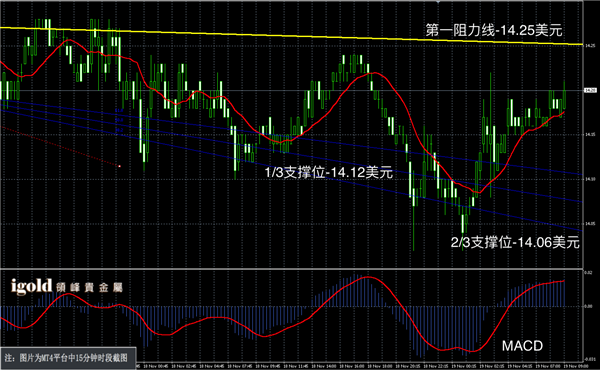The image size is (600, 370).
Task: Select the yellow first resistance line
Action: (291, 36)
